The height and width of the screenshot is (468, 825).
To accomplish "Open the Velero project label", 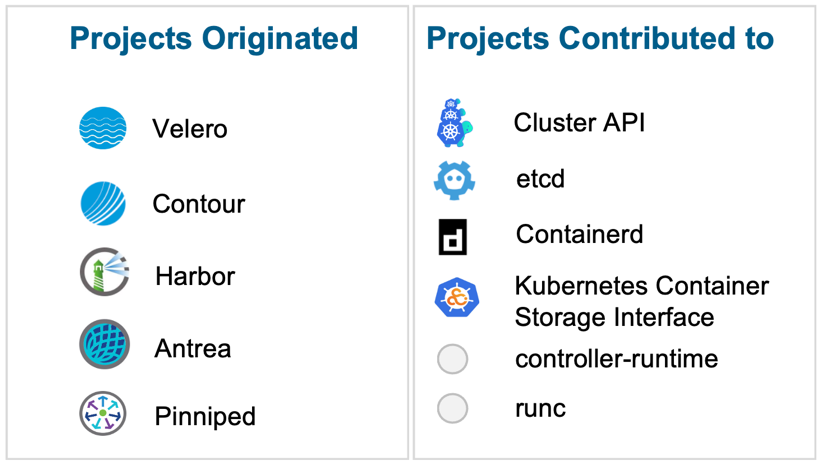I will (190, 129).
